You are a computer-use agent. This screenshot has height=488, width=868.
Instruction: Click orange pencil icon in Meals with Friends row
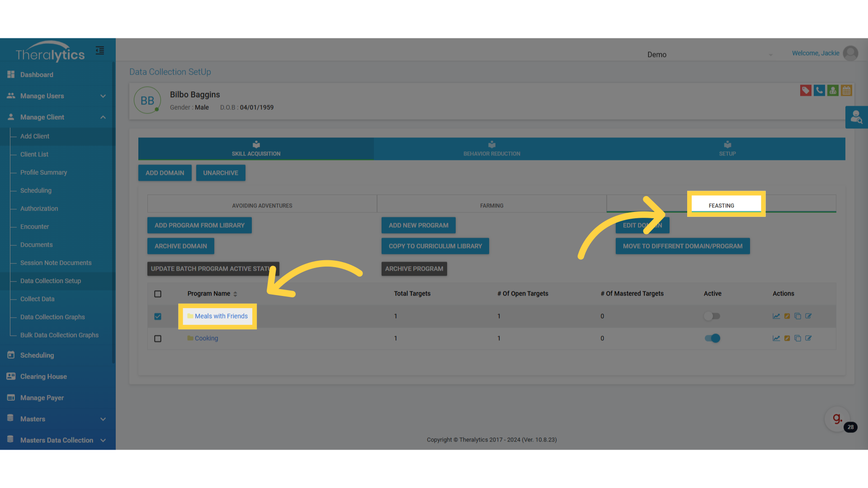[787, 316]
